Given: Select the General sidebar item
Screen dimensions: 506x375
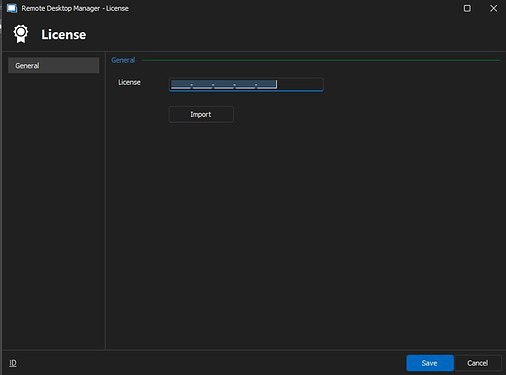Looking at the screenshot, I should point(54,65).
